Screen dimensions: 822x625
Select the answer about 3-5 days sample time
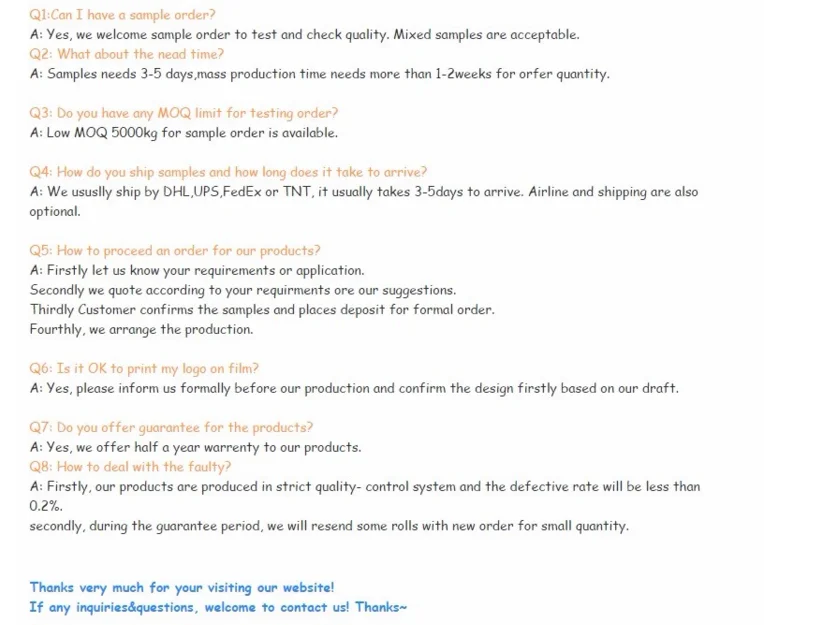pyautogui.click(x=319, y=74)
